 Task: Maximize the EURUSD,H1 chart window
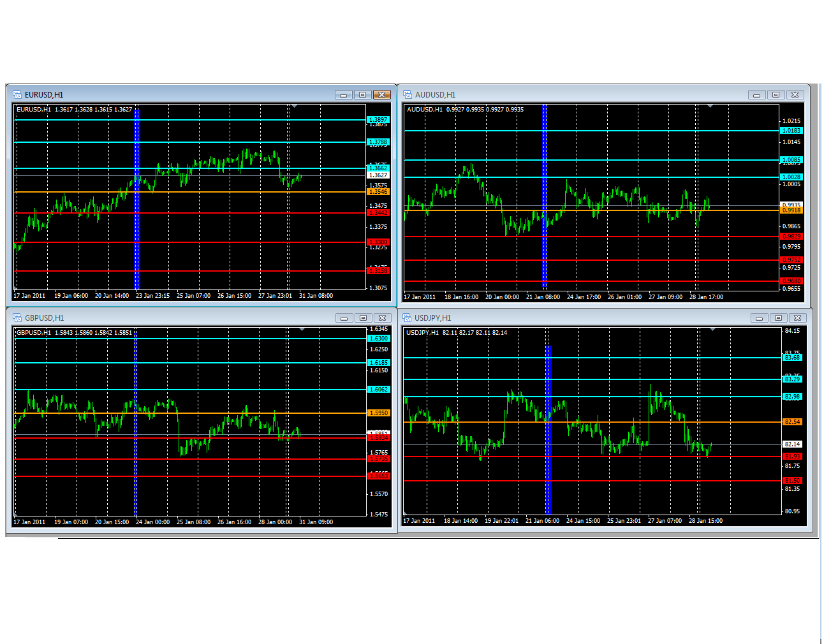point(363,94)
